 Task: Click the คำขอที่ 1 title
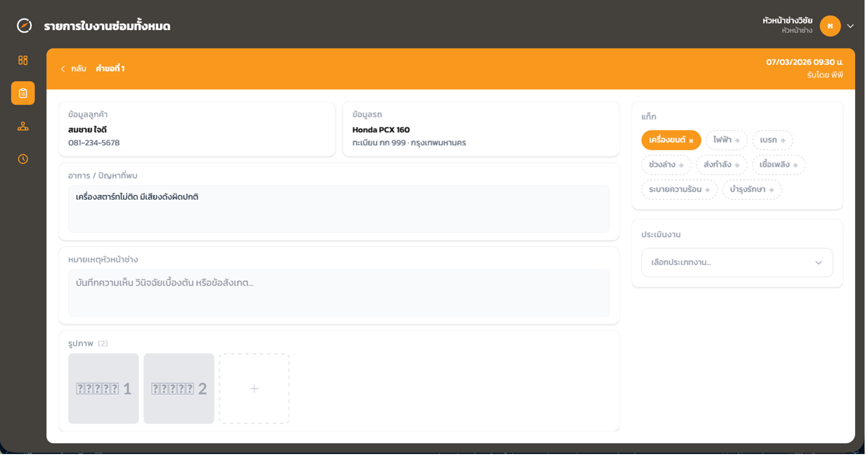coord(110,69)
